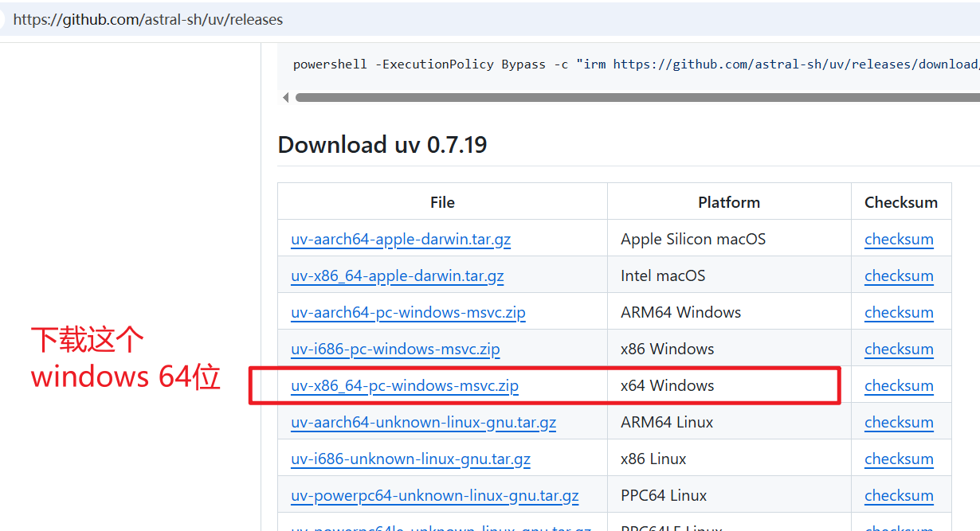Viewport: 980px width, 531px height.
Task: Download uv-x86_64-pc-windows-msvc.zip
Action: pos(405,386)
